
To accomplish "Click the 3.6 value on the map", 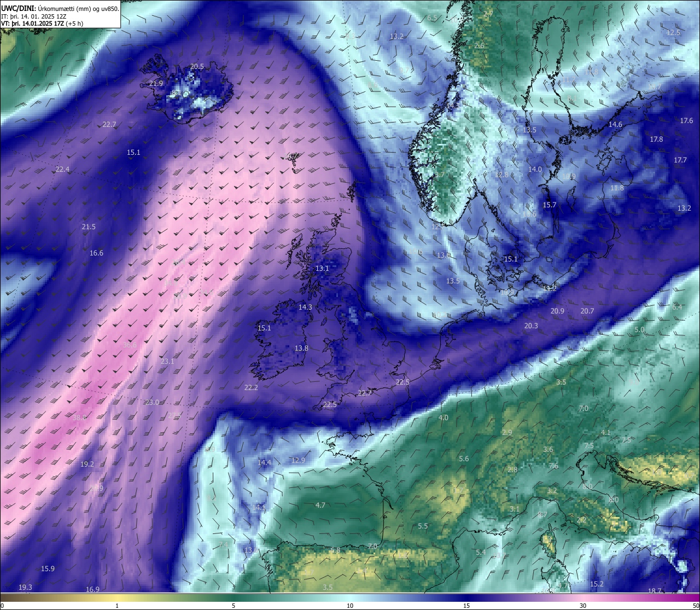I will pos(548,449).
